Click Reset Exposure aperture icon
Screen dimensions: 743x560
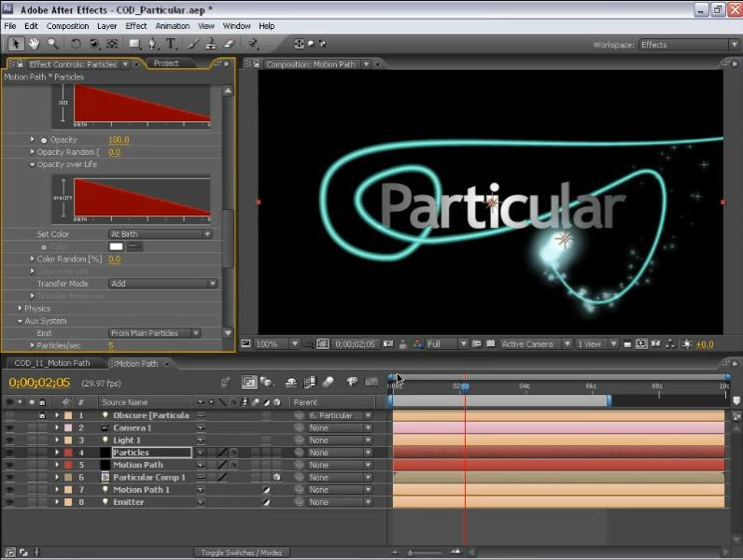tap(686, 344)
